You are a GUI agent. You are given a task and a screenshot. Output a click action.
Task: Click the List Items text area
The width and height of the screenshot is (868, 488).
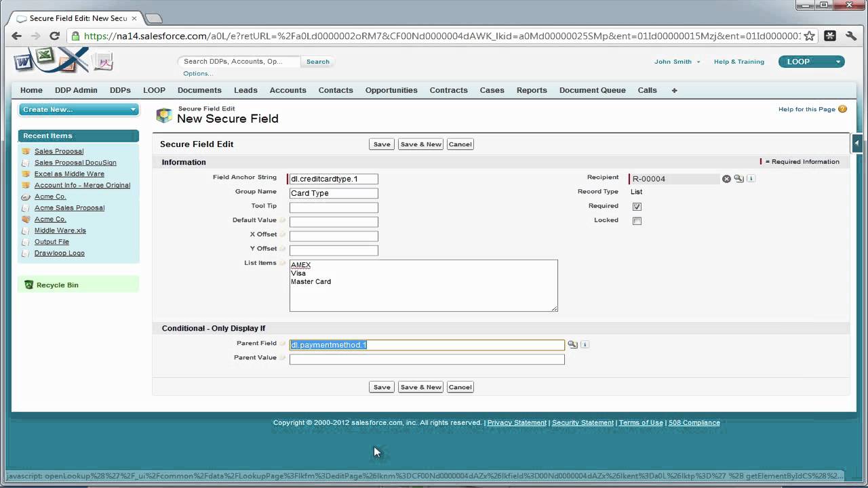coord(423,286)
